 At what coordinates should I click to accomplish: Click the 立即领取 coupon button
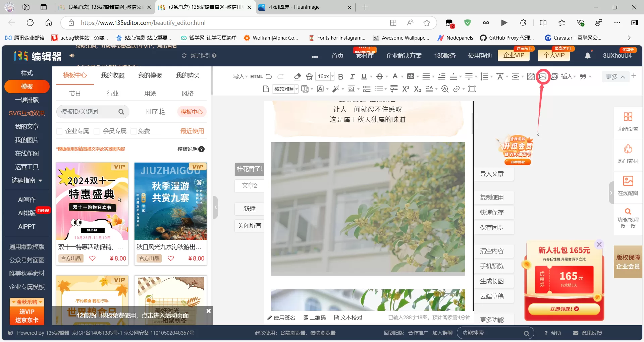tap(564, 309)
